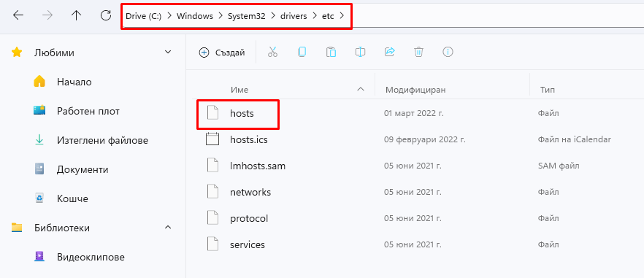Click the hosts.ics calendar file icon

212,139
